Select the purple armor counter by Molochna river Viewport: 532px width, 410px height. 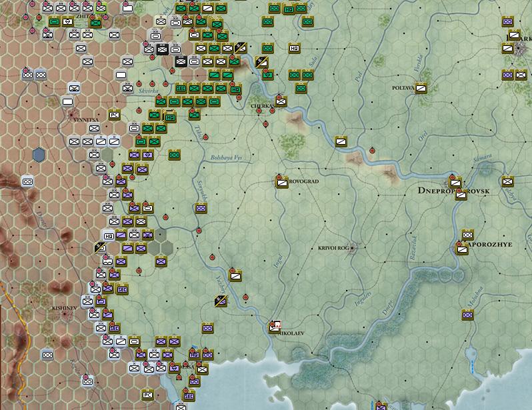pos(467,315)
